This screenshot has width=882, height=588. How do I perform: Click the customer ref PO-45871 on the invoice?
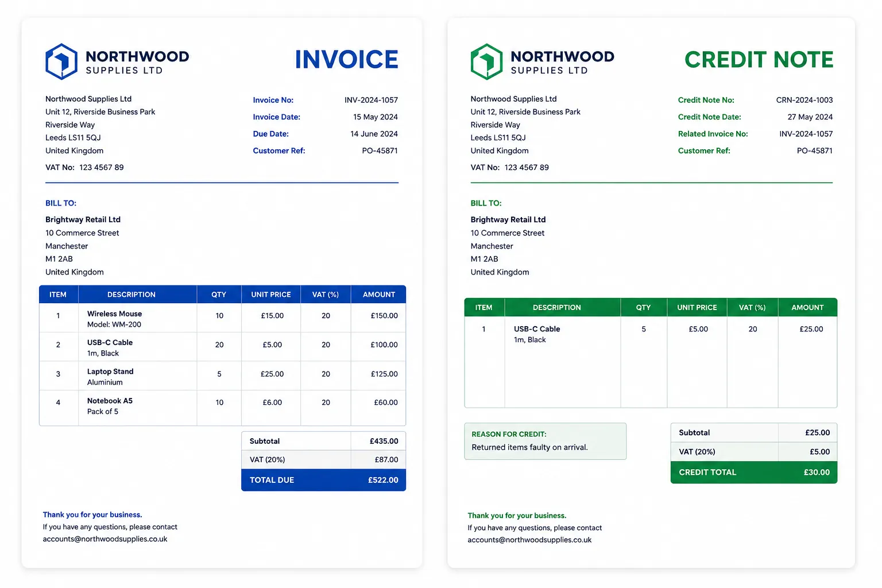[380, 151]
